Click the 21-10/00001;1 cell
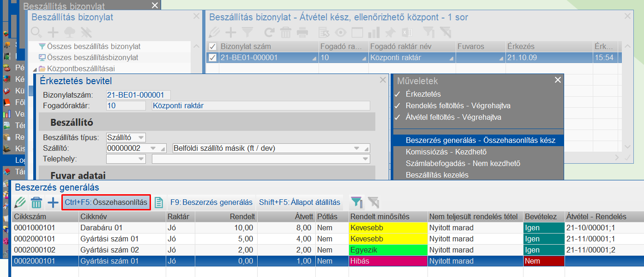 (604, 228)
